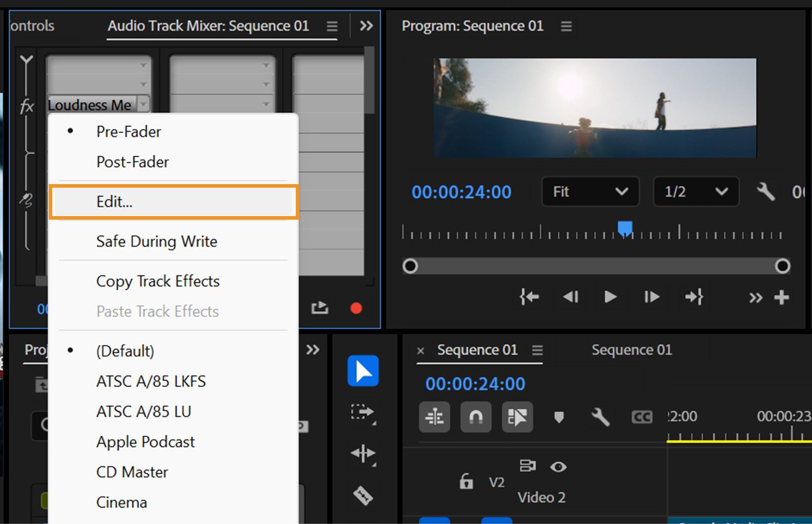Click Go to In Point in Program Monitor
The image size is (812, 524).
coord(529,297)
